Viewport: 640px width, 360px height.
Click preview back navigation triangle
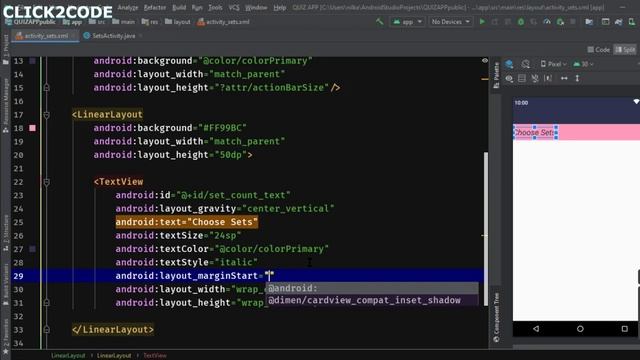[x=536, y=329]
